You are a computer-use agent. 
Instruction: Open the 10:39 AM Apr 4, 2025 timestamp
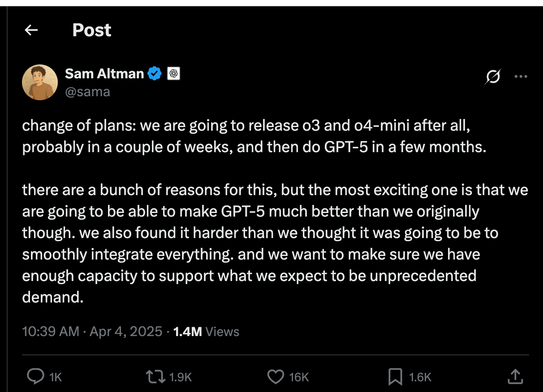pyautogui.click(x=92, y=332)
